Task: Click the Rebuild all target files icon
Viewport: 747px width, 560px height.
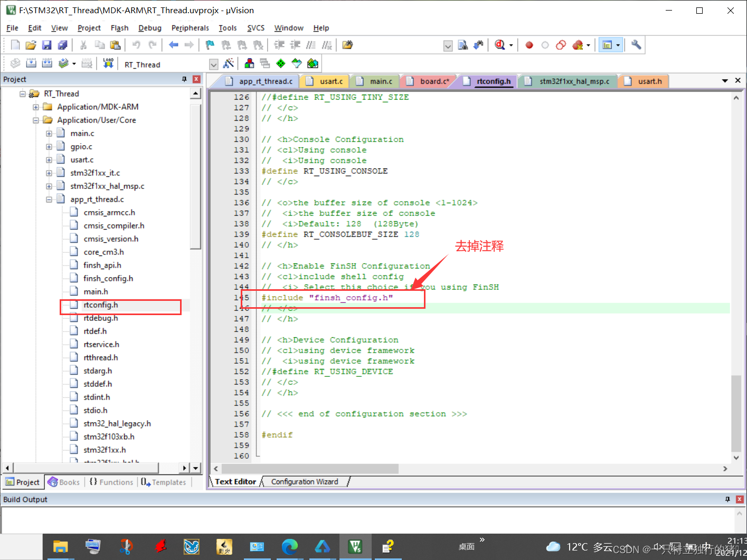Action: pos(47,64)
